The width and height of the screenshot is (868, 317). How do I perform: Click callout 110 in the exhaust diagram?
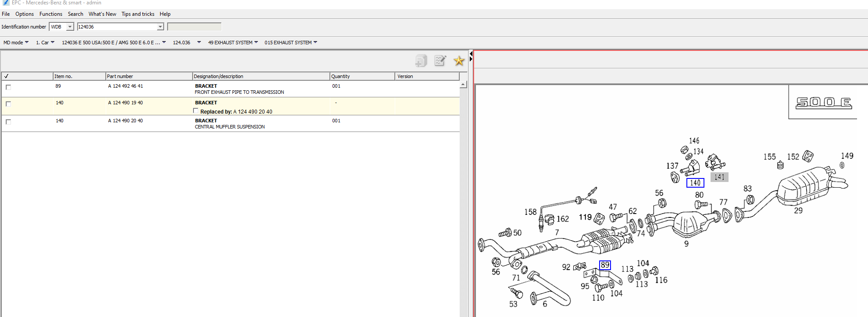click(x=598, y=298)
